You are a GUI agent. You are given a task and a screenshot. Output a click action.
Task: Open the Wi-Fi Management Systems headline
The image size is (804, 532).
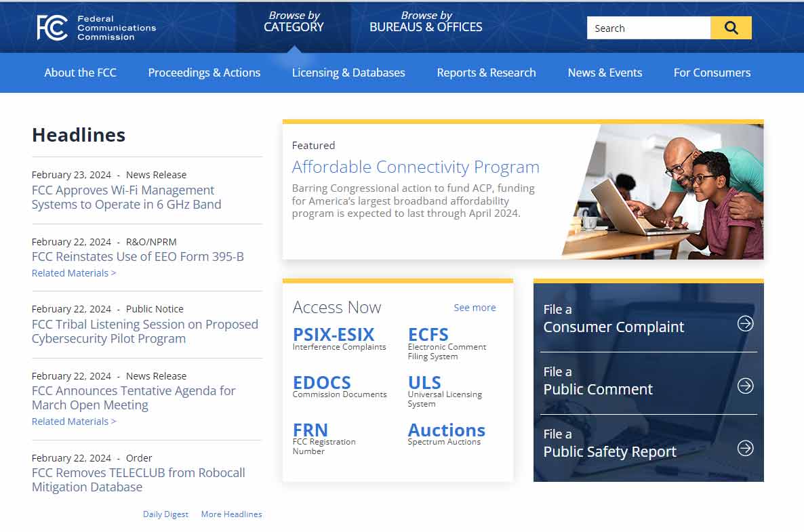(x=127, y=197)
